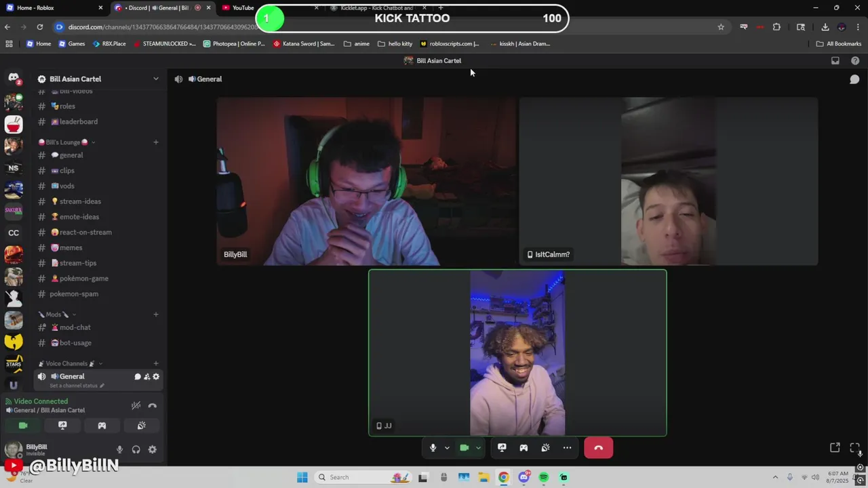This screenshot has width=868, height=488.
Task: Toggle noise suppression in voice panel
Action: tap(136, 405)
